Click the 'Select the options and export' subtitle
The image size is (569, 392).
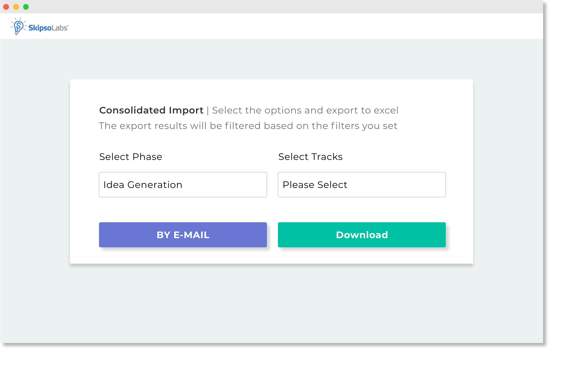pos(305,110)
